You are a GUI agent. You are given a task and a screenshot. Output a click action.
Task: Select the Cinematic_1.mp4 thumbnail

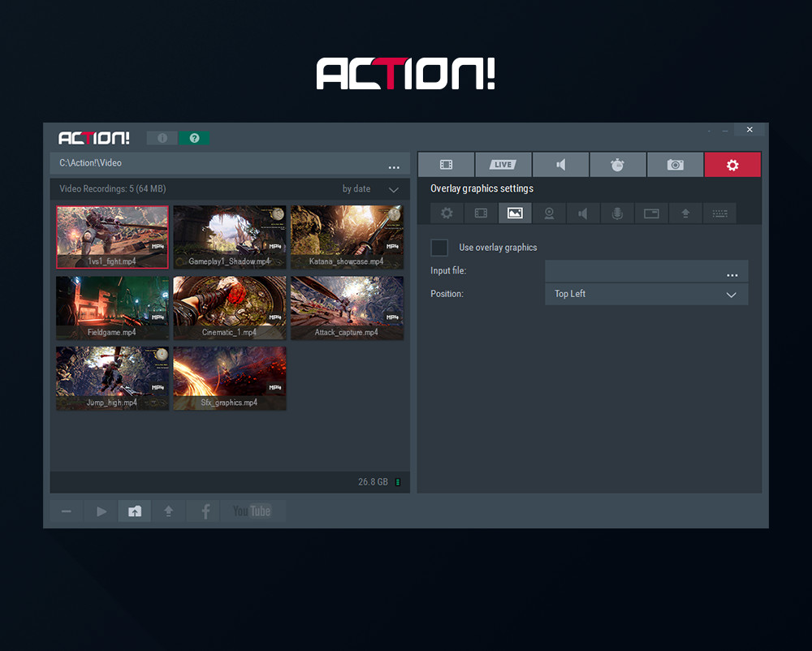(x=230, y=308)
